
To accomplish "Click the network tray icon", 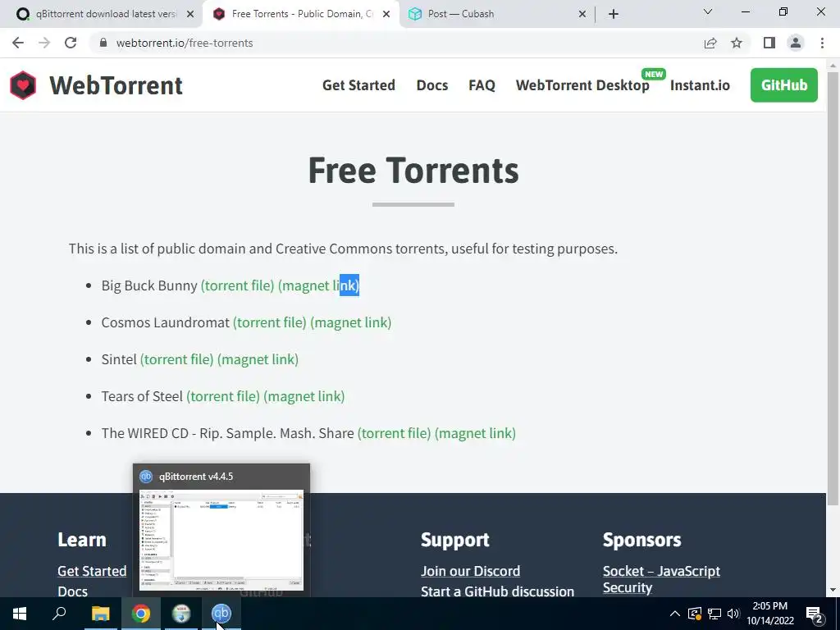I will (x=714, y=614).
